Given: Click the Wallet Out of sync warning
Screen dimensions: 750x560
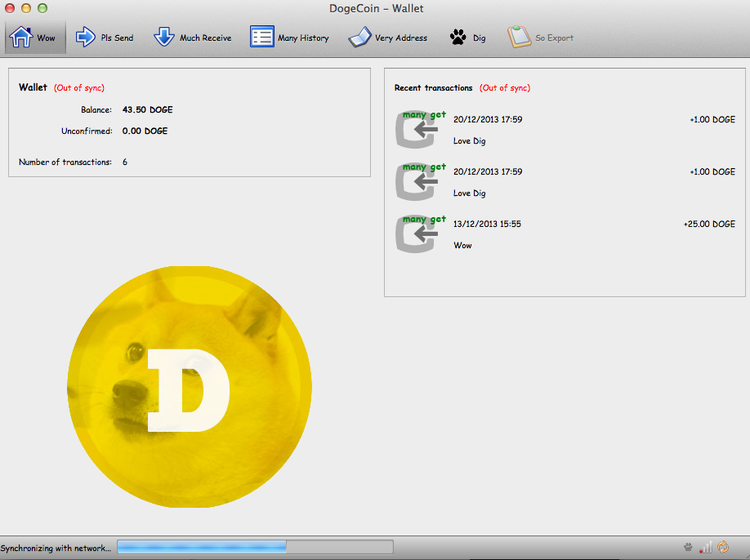Looking at the screenshot, I should [x=79, y=88].
